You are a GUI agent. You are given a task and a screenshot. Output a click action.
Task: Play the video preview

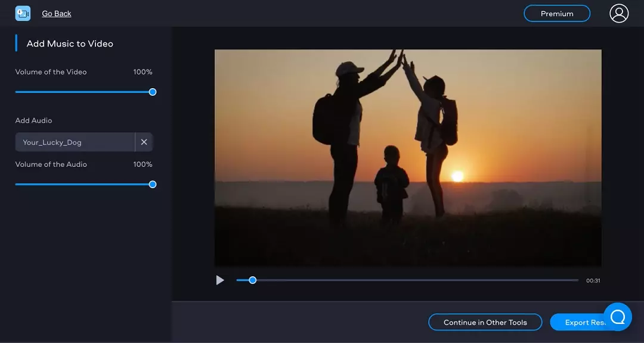tap(220, 280)
